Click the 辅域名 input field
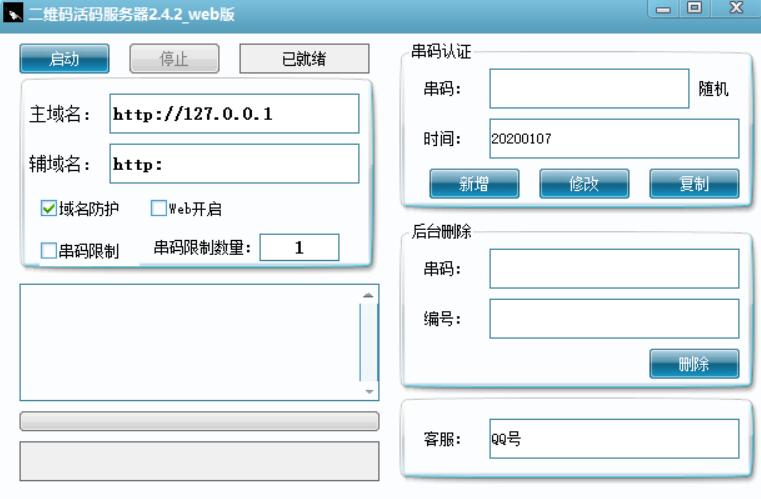 (x=234, y=164)
